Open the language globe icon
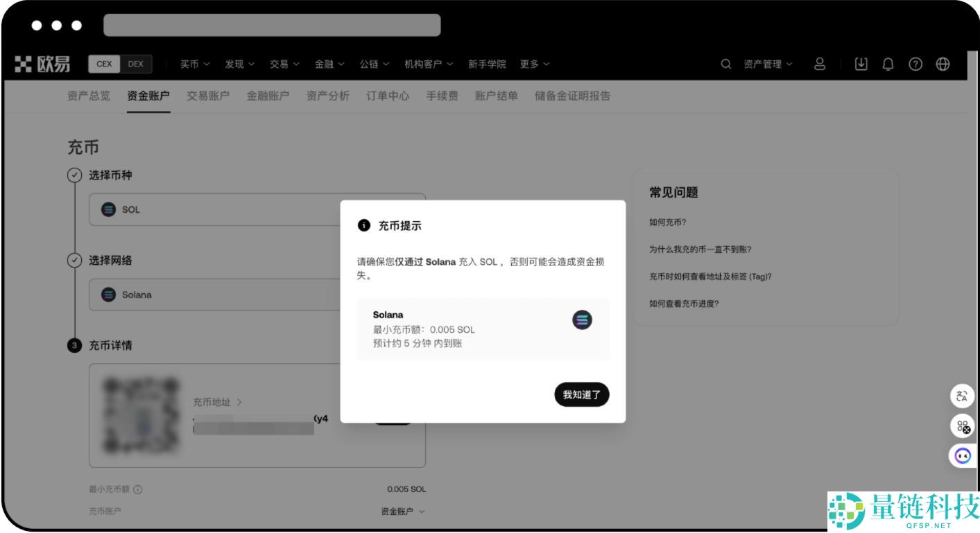The width and height of the screenshot is (980, 533). click(x=943, y=64)
